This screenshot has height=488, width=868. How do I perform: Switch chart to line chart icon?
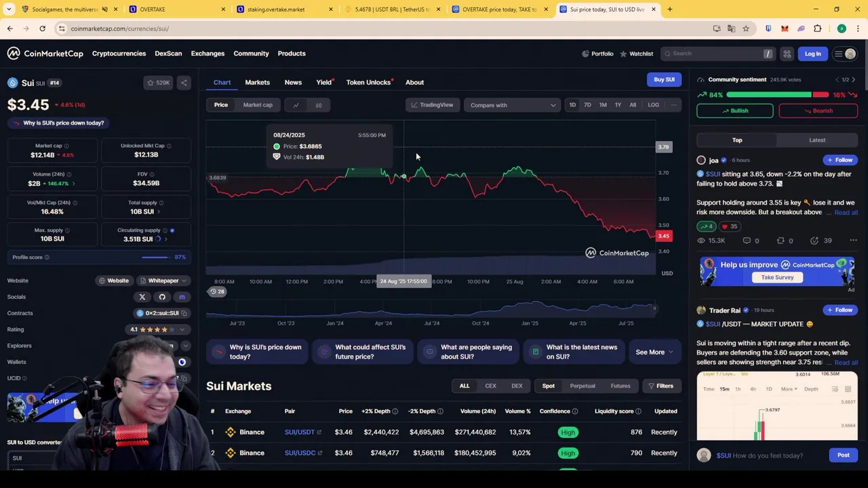pos(296,105)
